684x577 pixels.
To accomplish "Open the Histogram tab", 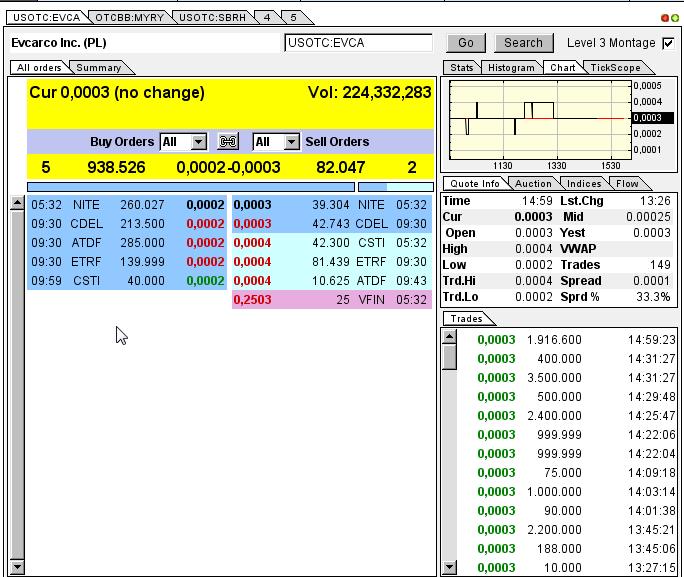I will point(511,68).
